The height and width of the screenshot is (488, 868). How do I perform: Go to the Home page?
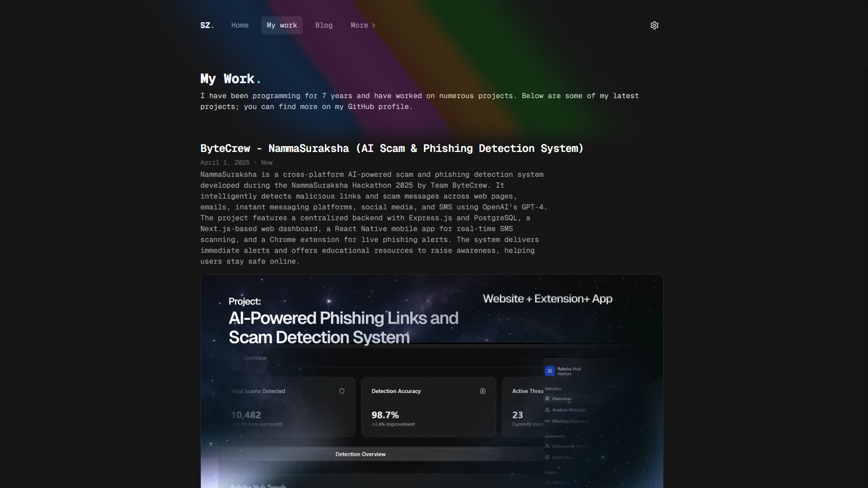click(240, 25)
